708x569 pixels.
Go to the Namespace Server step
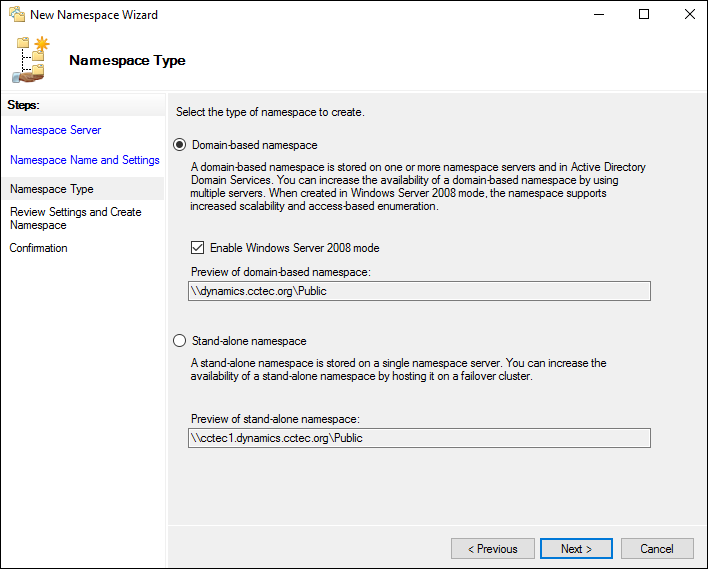pos(55,130)
